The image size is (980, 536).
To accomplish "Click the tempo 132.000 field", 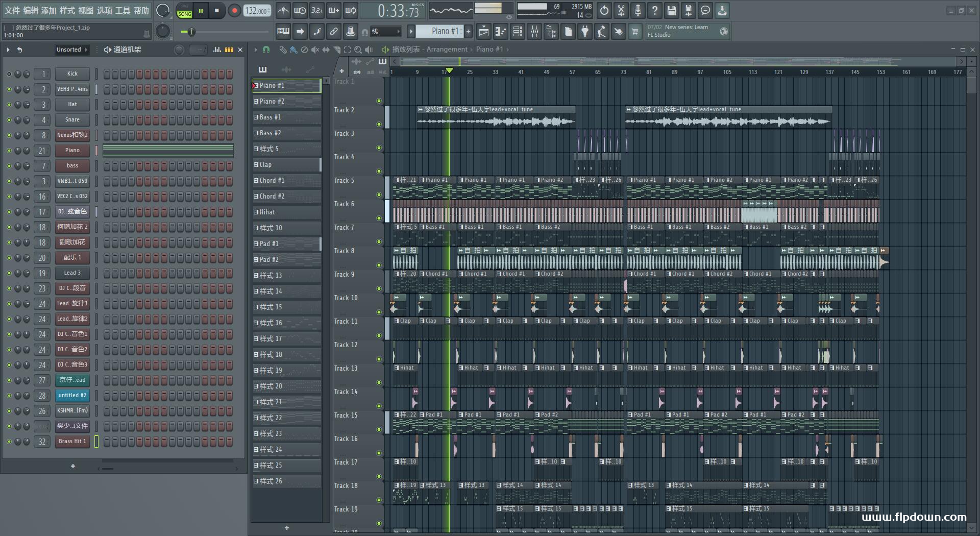I will click(x=256, y=11).
